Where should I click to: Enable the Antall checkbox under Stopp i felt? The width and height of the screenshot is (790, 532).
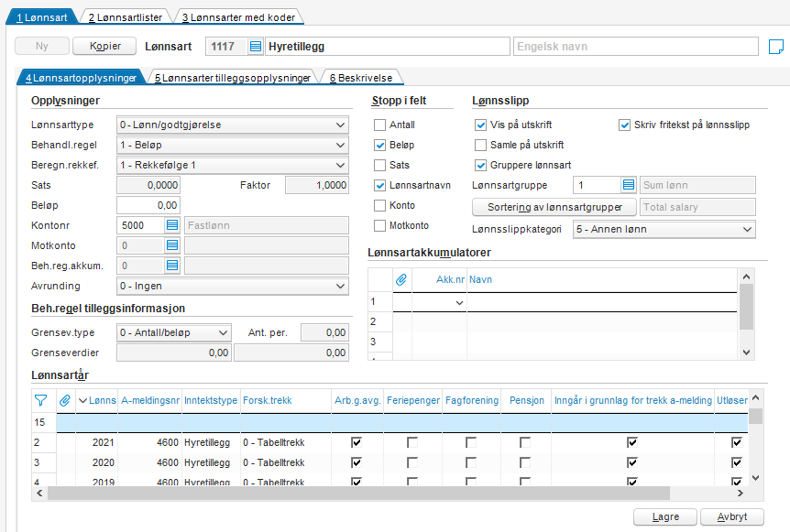pos(380,125)
